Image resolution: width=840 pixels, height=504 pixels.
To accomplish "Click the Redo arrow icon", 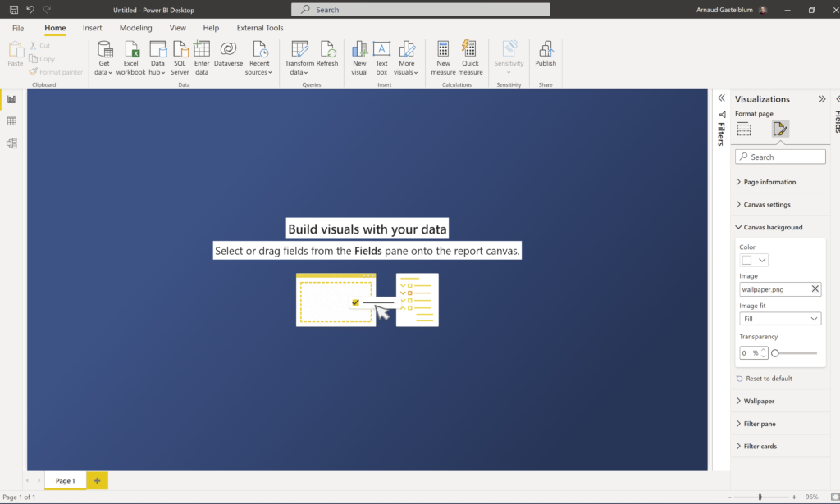I will tap(47, 10).
